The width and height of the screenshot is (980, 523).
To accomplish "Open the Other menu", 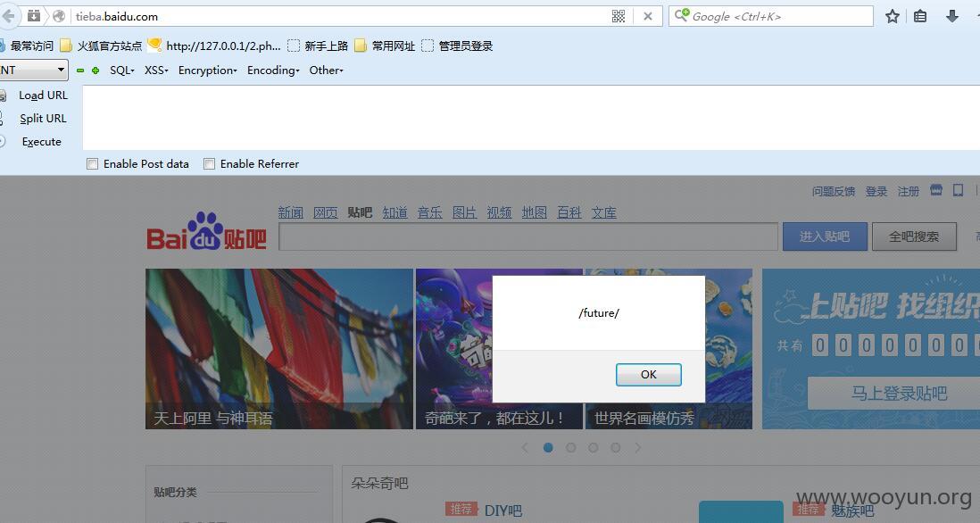I will [327, 70].
